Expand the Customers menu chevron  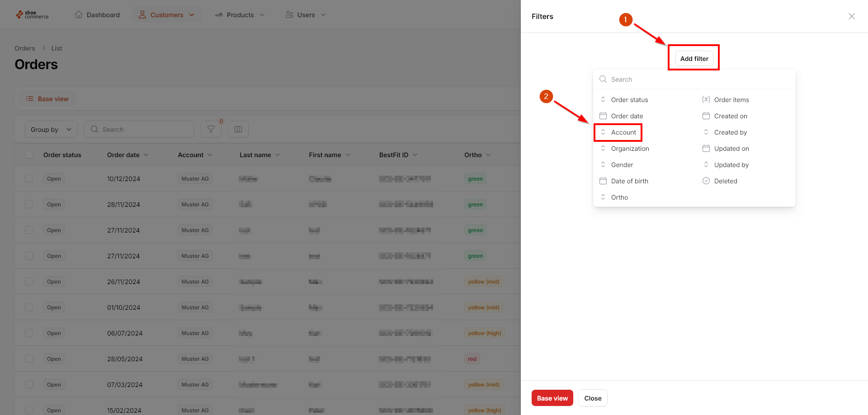192,15
